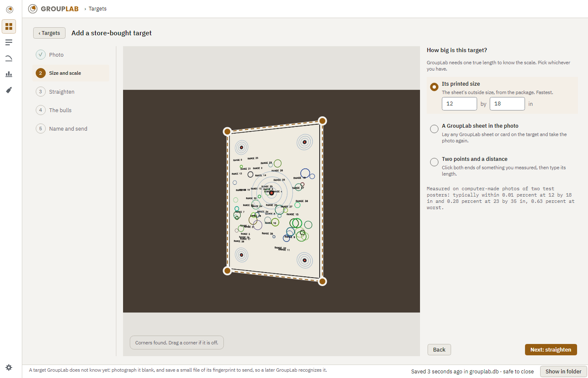Focus the width field containing 12
588x378 pixels.
(x=459, y=104)
